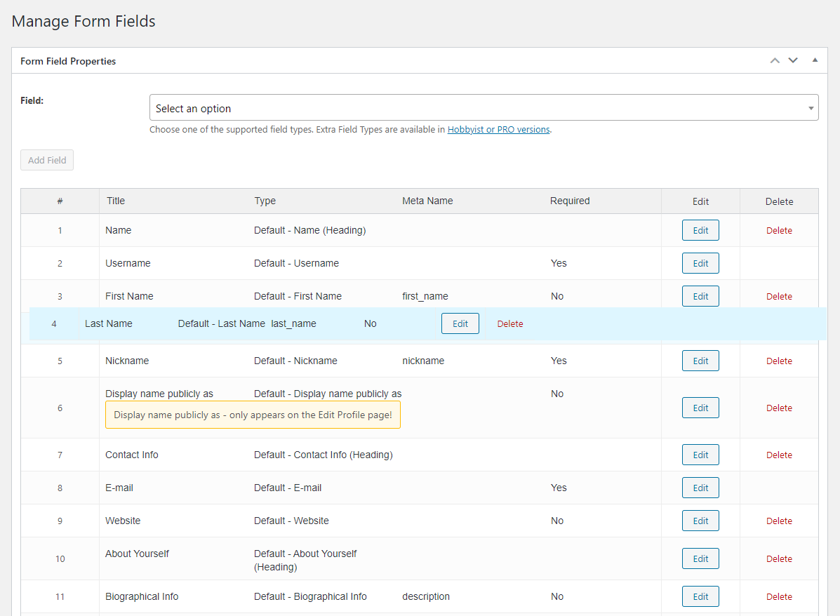Move Form Field Properties panel up
840x616 pixels.
pos(775,60)
